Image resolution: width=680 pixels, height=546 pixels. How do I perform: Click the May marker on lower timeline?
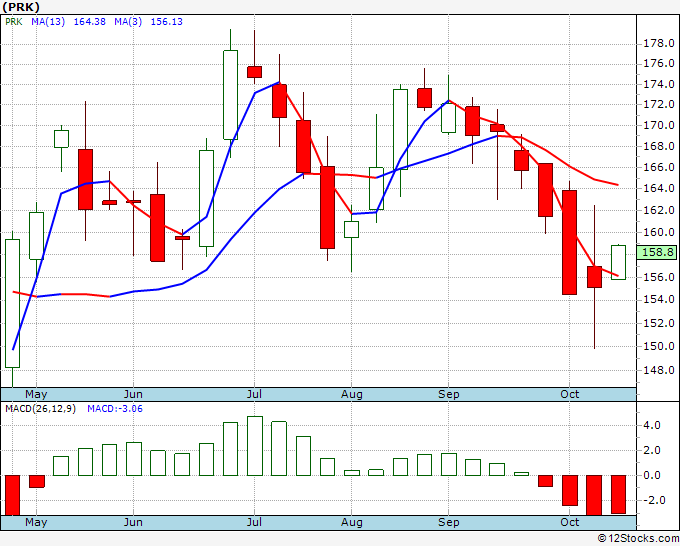[x=36, y=522]
